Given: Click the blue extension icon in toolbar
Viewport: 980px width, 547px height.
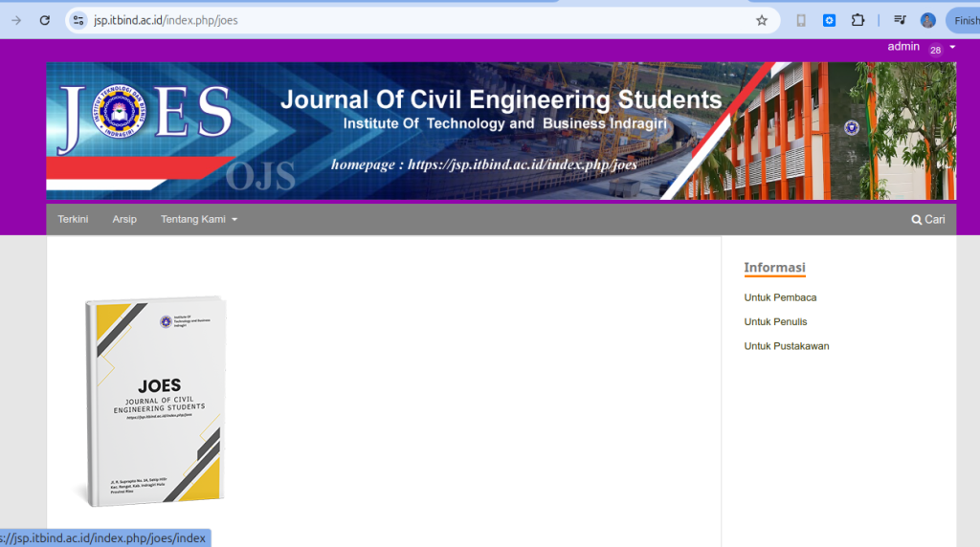Looking at the screenshot, I should click(829, 21).
